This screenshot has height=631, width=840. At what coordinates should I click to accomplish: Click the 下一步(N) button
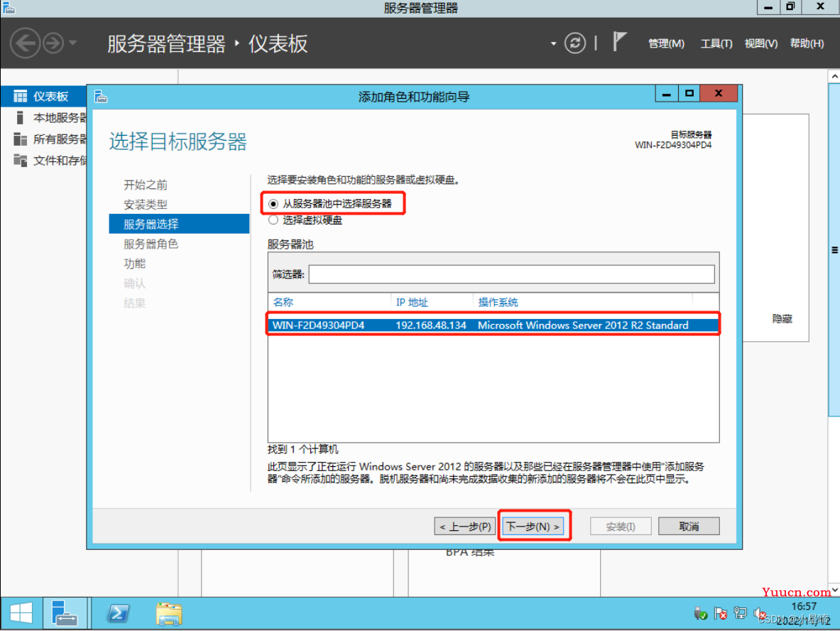[x=533, y=527]
